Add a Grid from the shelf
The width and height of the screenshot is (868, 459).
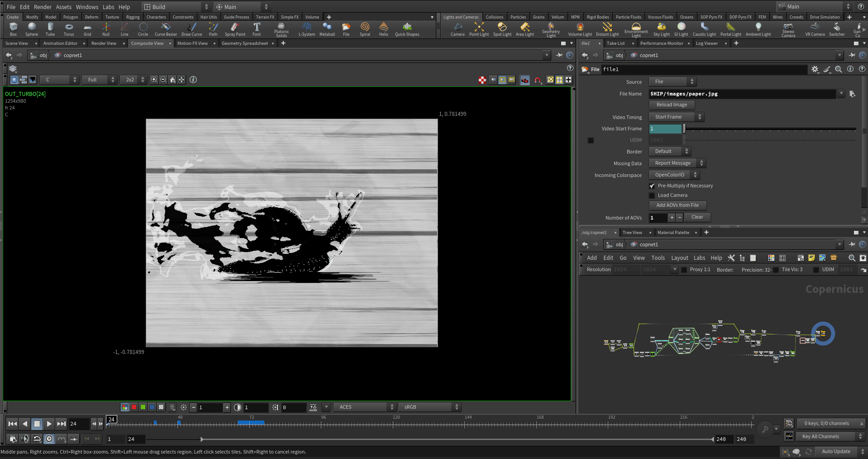click(87, 29)
